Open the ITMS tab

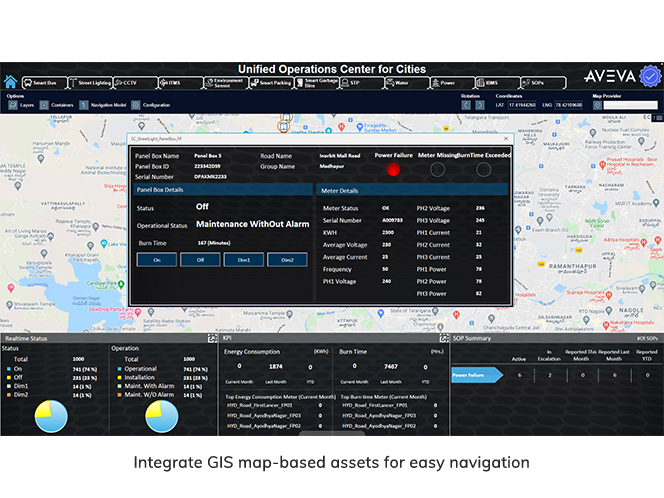point(180,83)
